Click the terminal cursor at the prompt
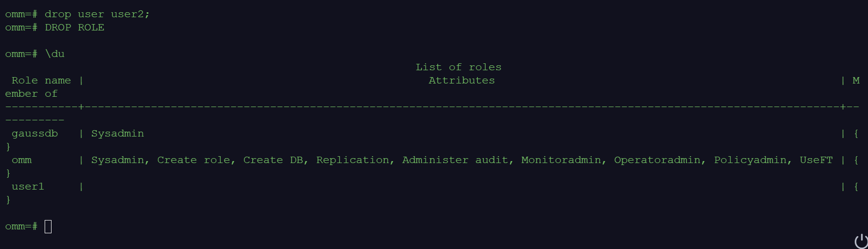 pos(48,226)
